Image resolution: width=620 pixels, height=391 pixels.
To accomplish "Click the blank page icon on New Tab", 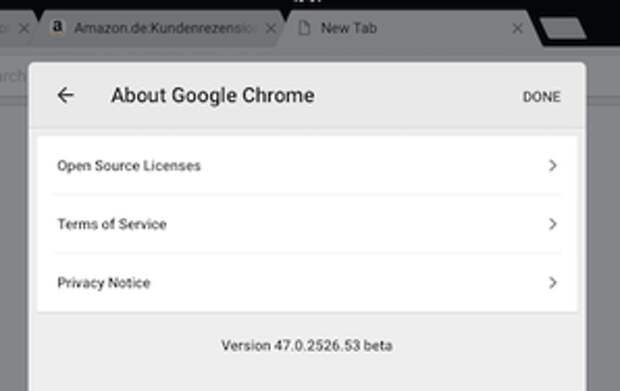I will click(x=304, y=28).
